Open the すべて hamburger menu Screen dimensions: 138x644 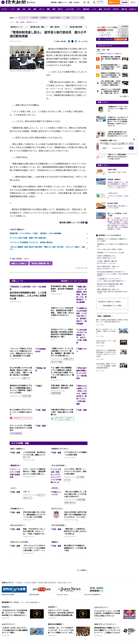coord(4,9)
